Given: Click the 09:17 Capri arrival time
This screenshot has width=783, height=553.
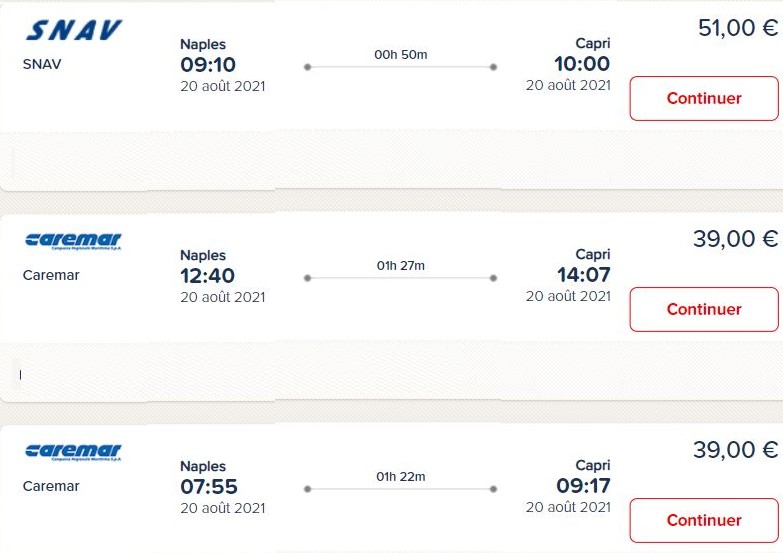Looking at the screenshot, I should [583, 487].
